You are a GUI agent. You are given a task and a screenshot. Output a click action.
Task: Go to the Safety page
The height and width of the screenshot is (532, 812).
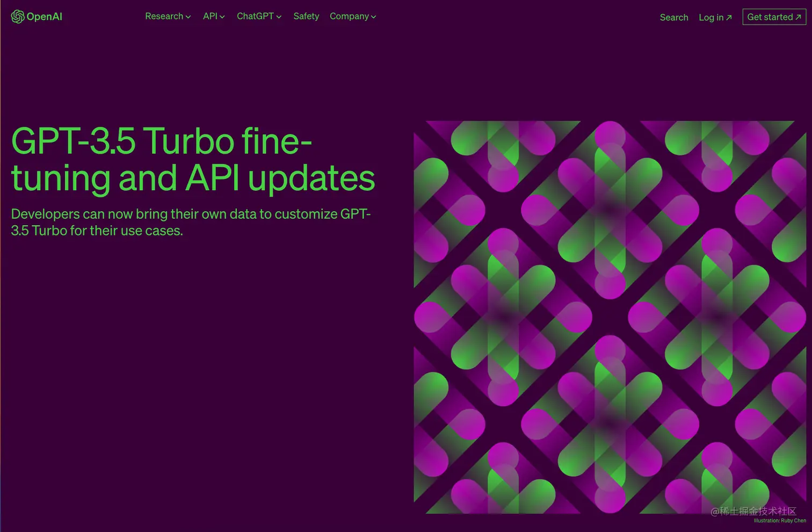tap(306, 16)
